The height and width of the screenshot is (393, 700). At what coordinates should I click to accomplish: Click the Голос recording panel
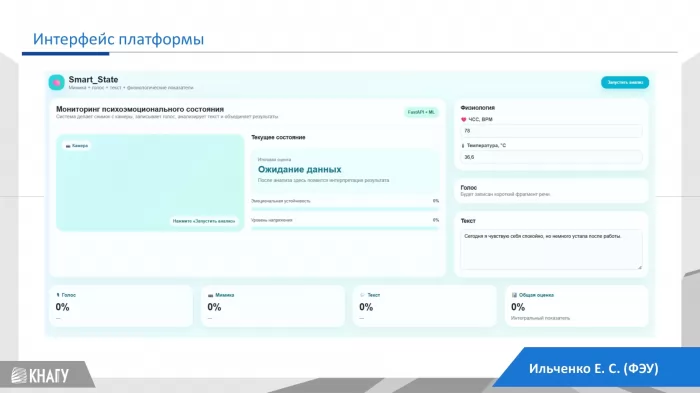pos(551,191)
